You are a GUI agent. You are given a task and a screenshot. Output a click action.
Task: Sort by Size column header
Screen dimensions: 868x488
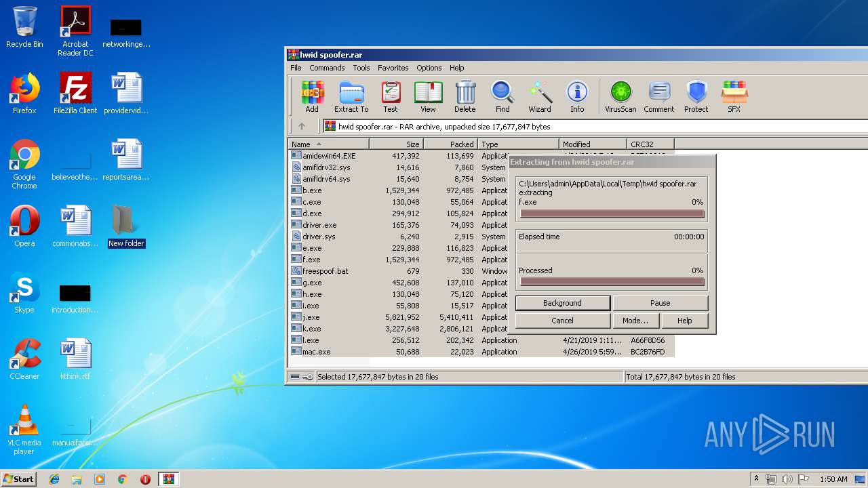397,144
